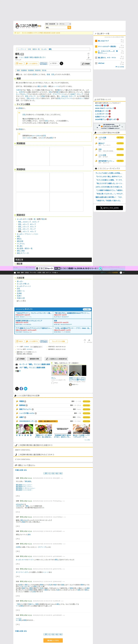Click the 掲示板へ jump-down button

[54, 64]
